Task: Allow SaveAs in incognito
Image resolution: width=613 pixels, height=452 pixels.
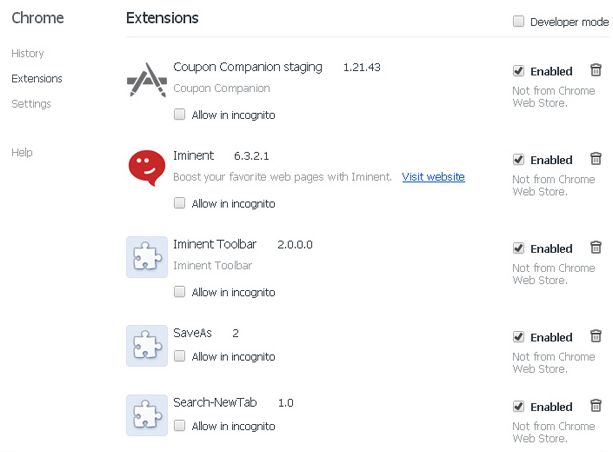Action: coord(179,356)
